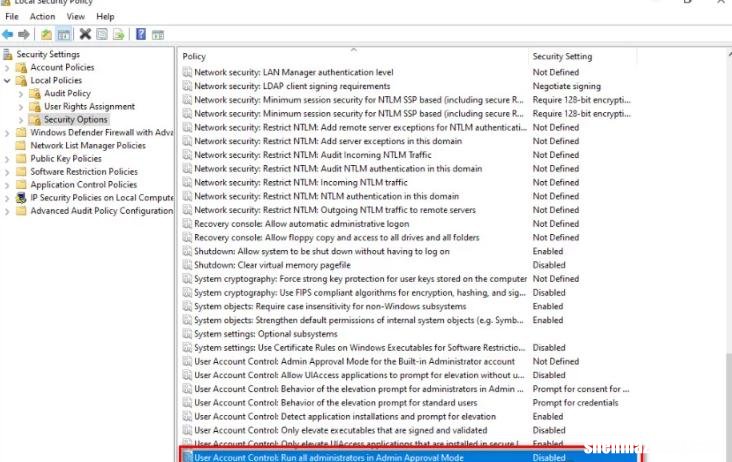
Task: Select Advanced Audit Policy Configuration in tree
Action: click(101, 210)
